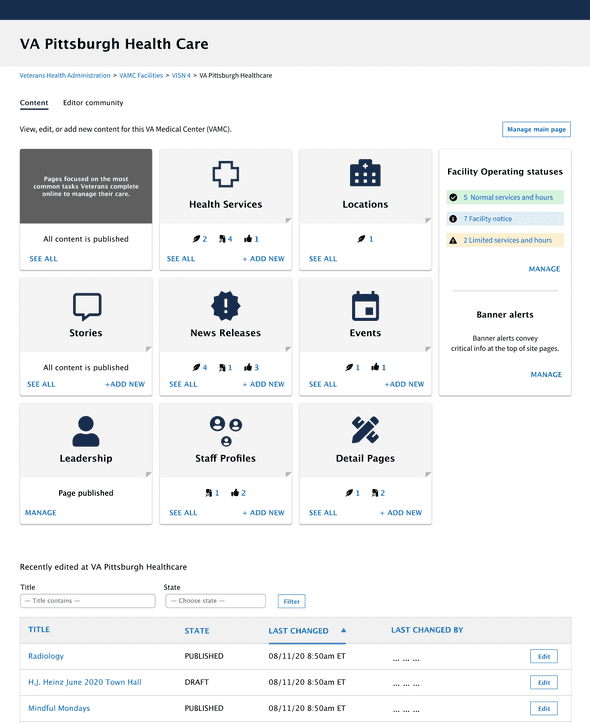Open the VISN 4 breadcrumb link
Image resolution: width=590 pixels, height=723 pixels.
[181, 76]
